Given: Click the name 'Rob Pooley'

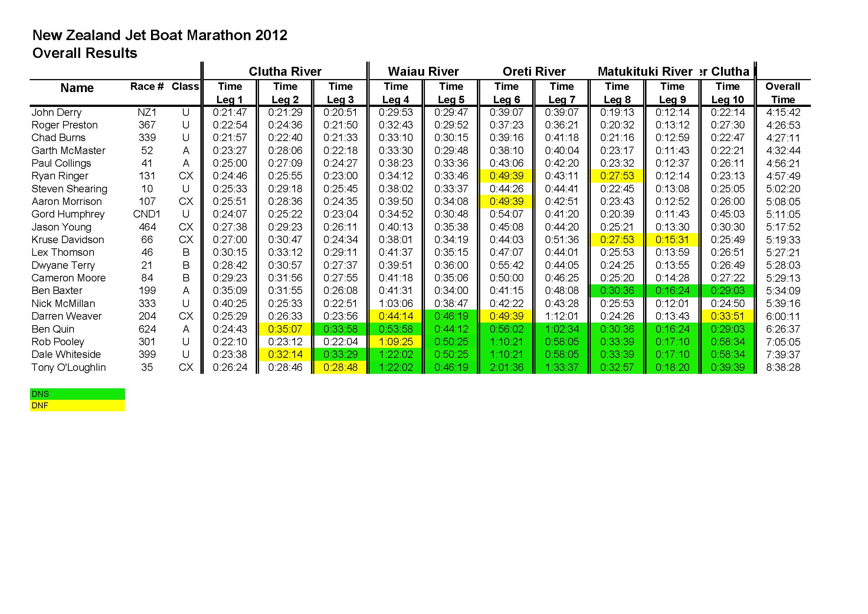Looking at the screenshot, I should [58, 342].
